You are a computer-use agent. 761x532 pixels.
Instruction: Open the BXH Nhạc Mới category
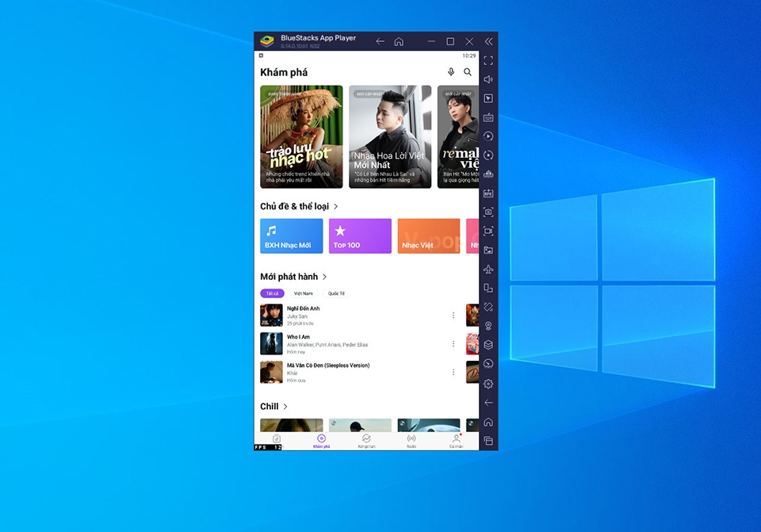click(x=291, y=236)
